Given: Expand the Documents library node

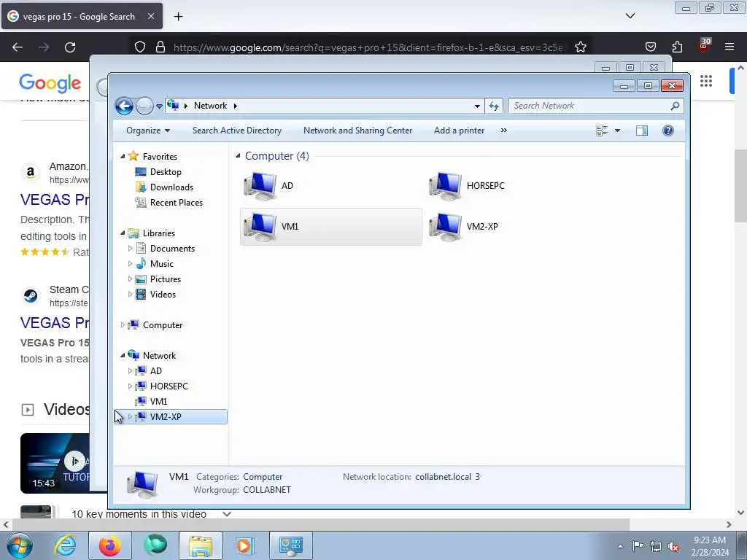Looking at the screenshot, I should (x=130, y=248).
